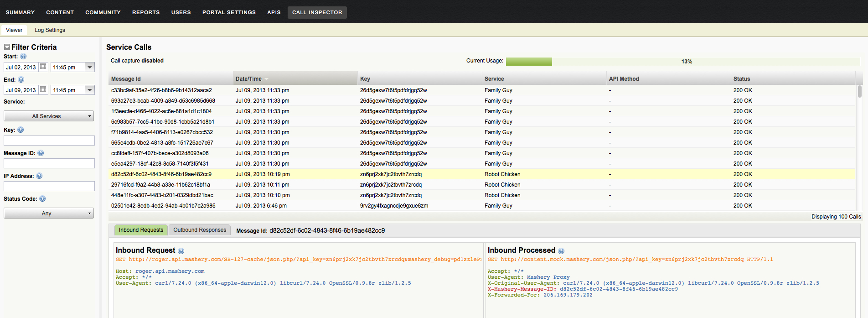This screenshot has width=868, height=318.
Task: Open help icon beside Key label
Action: (x=21, y=130)
